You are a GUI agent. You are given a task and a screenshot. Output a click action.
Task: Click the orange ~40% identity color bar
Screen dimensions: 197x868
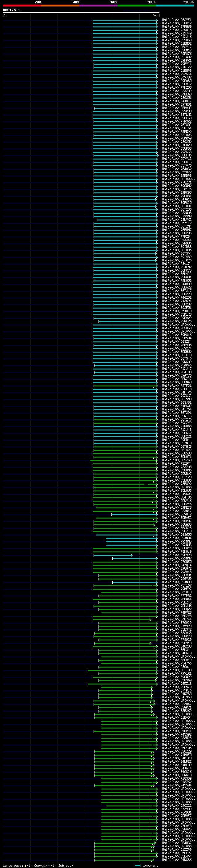[x=60, y=6]
